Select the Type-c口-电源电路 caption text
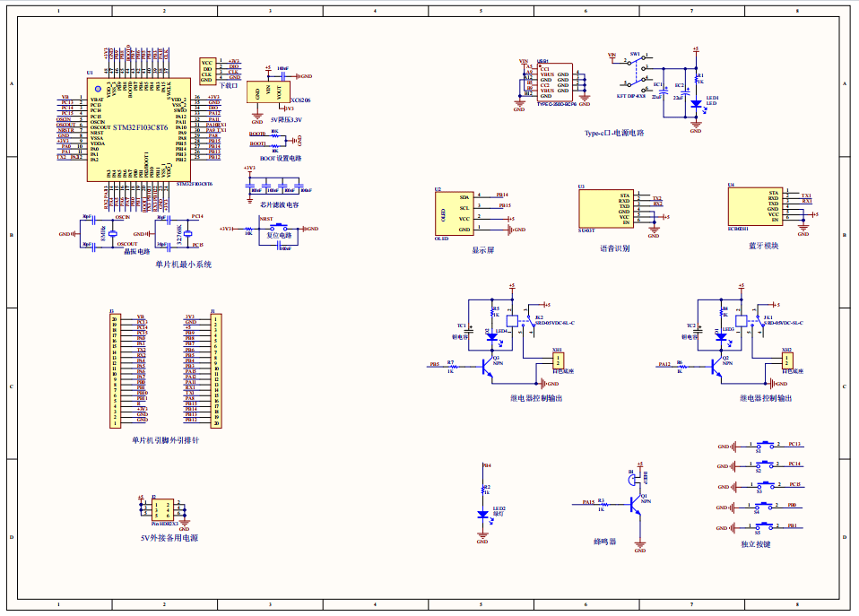Viewport: 859px width, 616px height. pyautogui.click(x=613, y=132)
